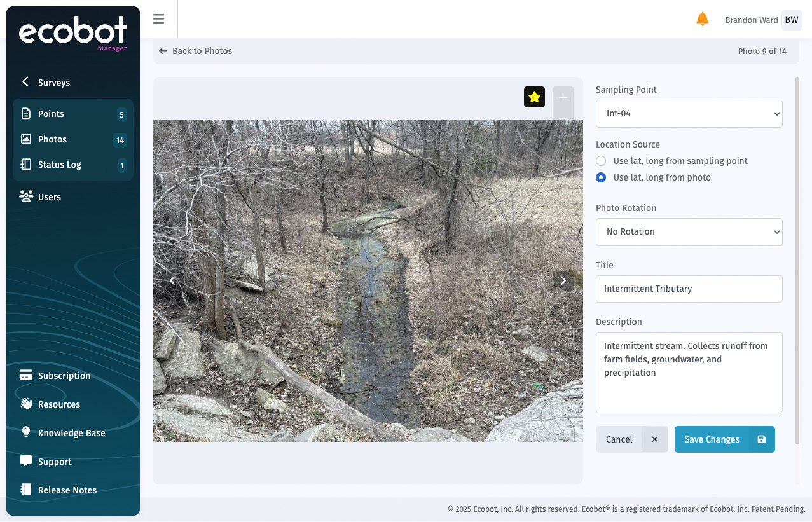
Task: Click the Subscription card icon
Action: pos(26,375)
